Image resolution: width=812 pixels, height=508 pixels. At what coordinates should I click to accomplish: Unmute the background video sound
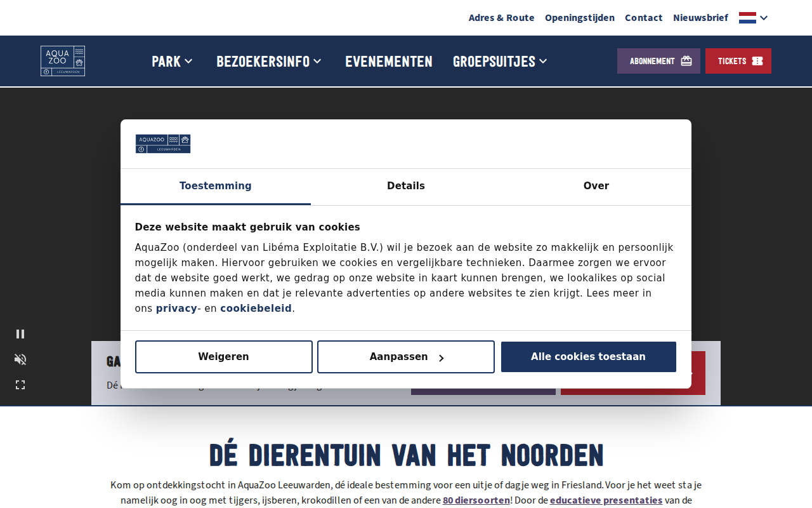pos(20,359)
